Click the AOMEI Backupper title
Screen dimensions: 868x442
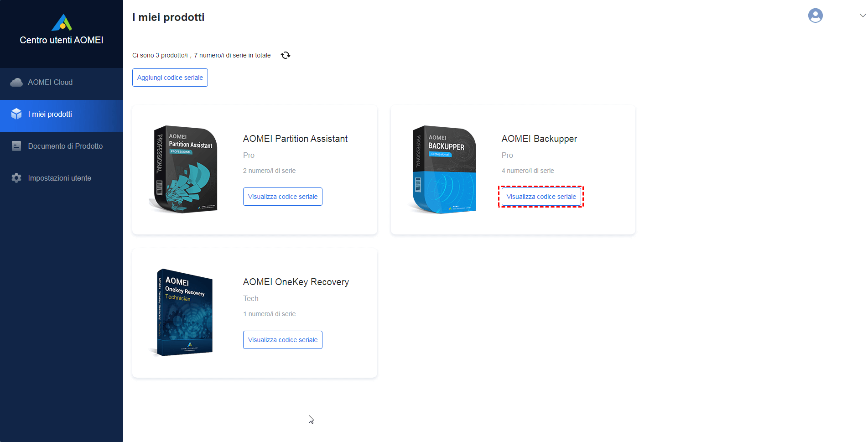[539, 139]
